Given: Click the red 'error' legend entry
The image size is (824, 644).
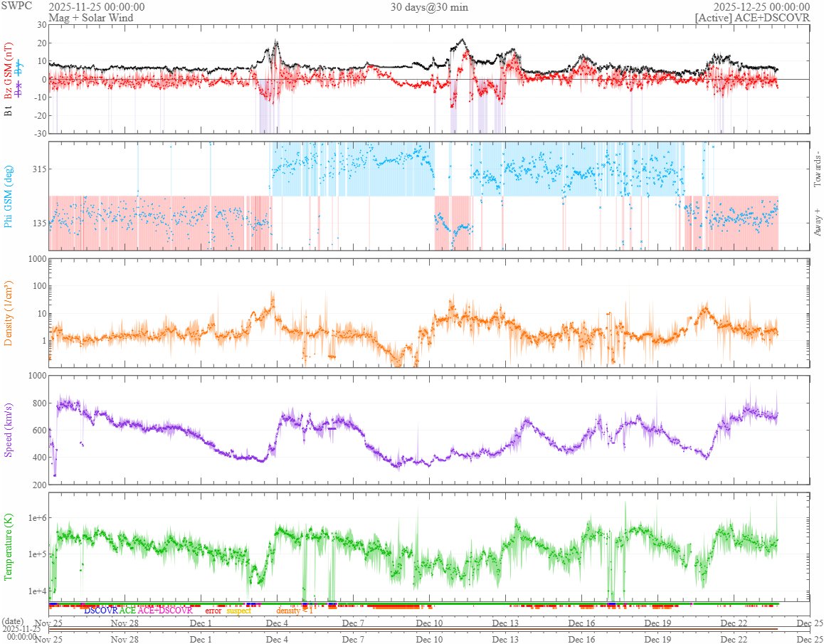Looking at the screenshot, I should tap(213, 611).
